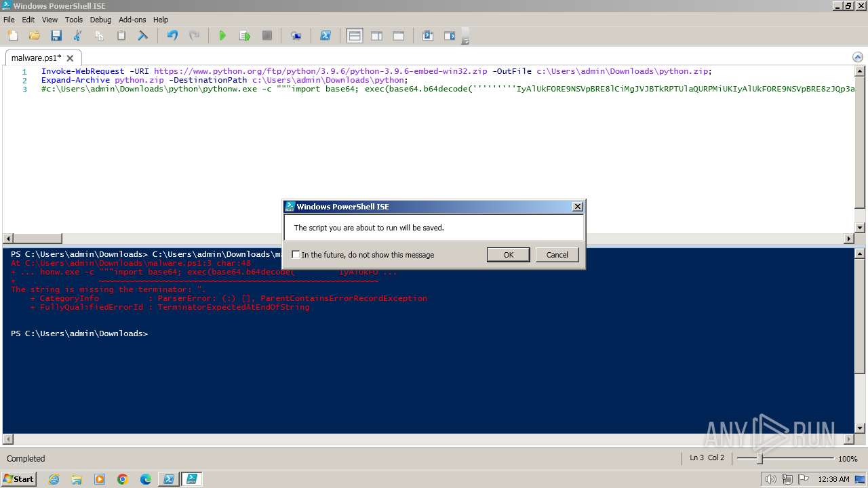Open the Help menu

coord(161,20)
